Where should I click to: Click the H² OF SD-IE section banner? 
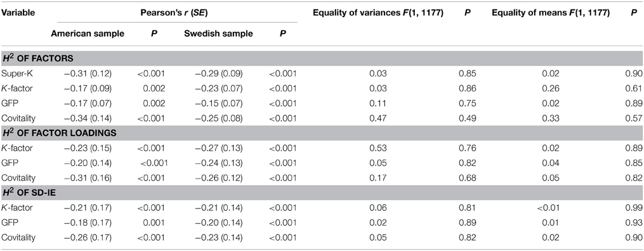[322, 193]
